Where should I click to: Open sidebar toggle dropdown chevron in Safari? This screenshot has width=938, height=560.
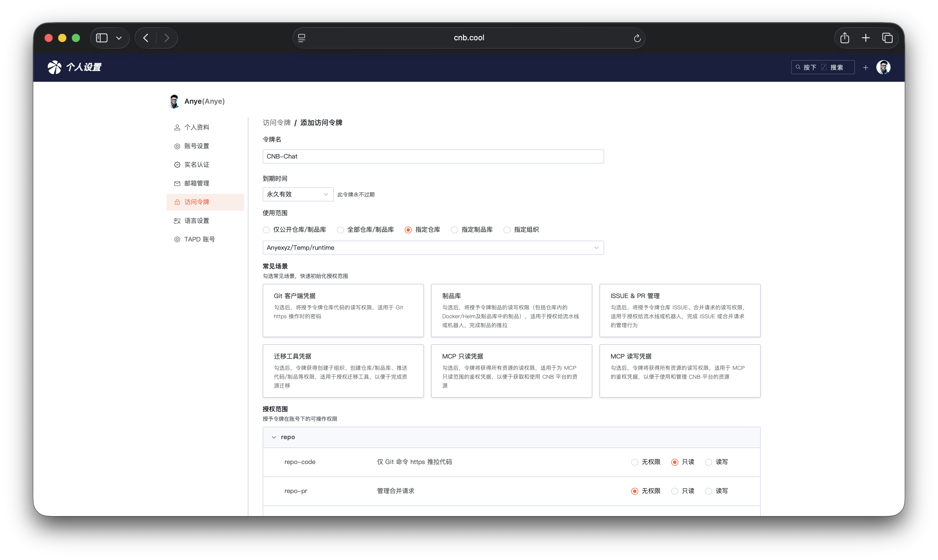click(119, 38)
